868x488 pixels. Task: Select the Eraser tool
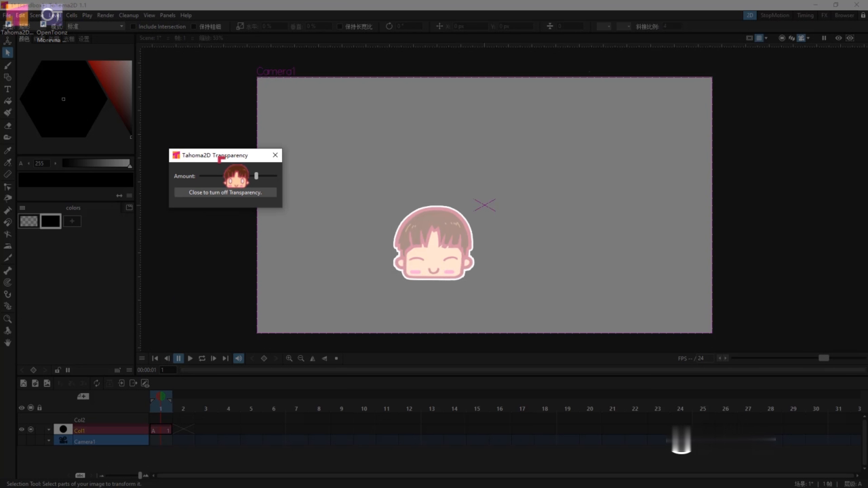click(x=7, y=125)
